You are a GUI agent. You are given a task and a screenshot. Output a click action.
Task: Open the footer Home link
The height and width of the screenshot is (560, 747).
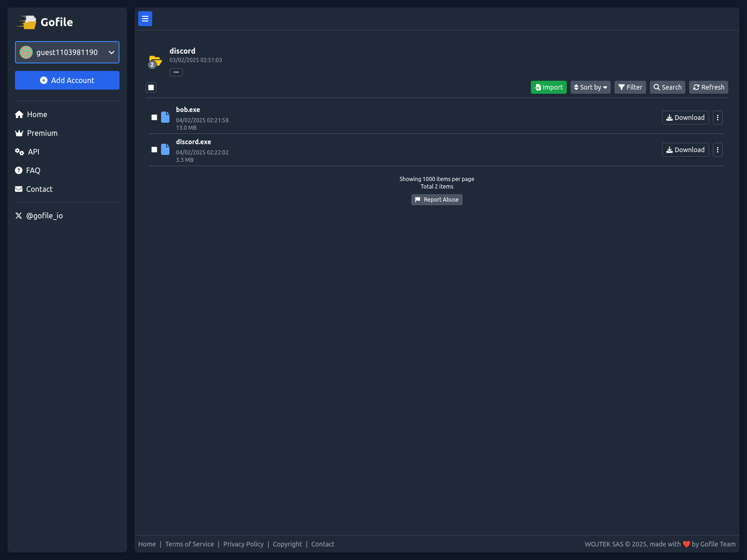coord(147,544)
